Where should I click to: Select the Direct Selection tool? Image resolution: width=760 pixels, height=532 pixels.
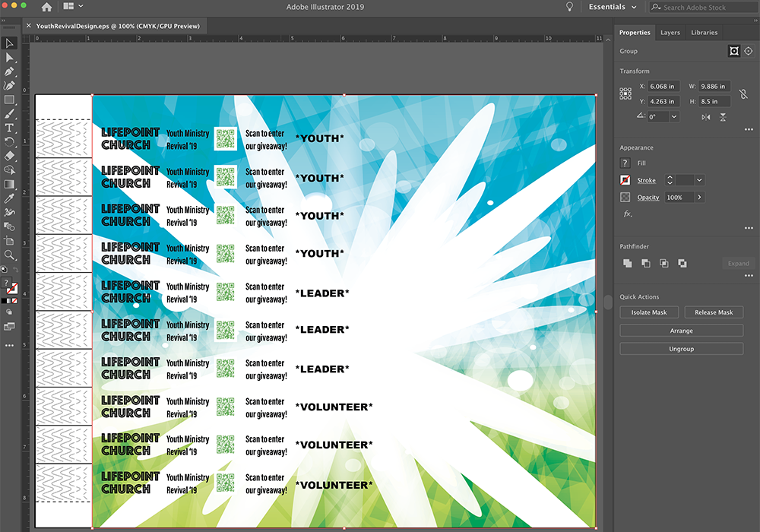coord(9,58)
